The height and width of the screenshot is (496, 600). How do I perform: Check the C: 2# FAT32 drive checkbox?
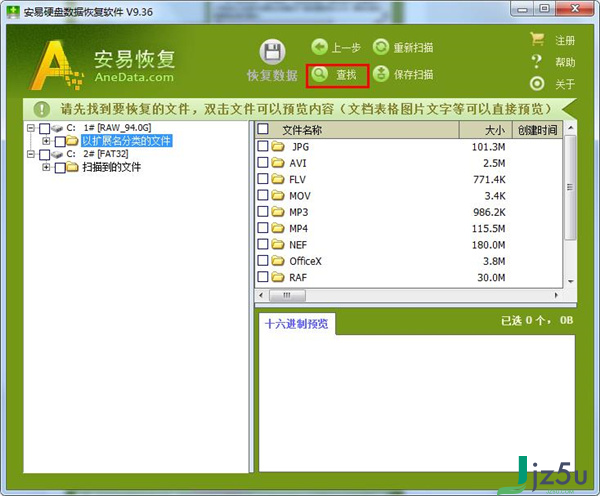[x=45, y=155]
